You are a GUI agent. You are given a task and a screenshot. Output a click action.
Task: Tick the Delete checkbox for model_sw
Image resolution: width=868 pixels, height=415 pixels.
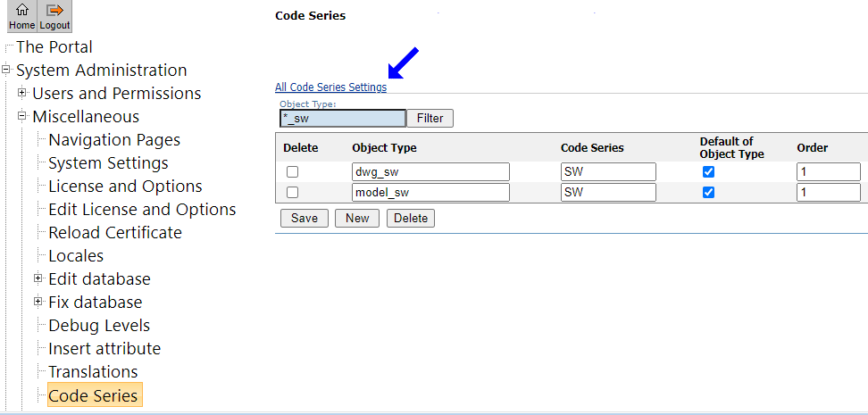pos(292,193)
